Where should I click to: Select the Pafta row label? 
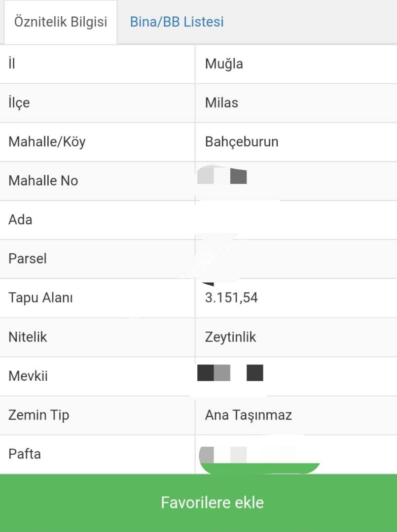(x=25, y=454)
